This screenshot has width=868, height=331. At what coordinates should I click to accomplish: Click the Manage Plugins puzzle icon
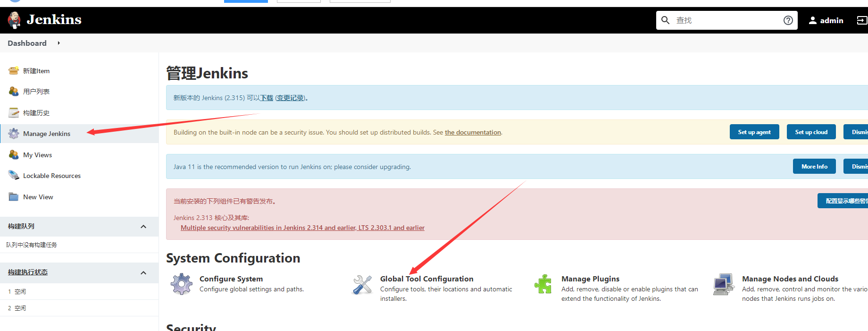tap(543, 284)
